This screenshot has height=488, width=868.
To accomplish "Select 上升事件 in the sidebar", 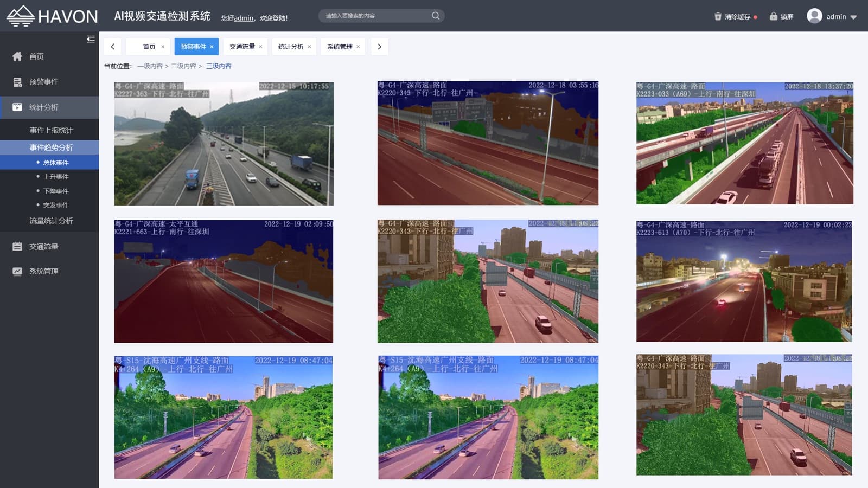I will [x=49, y=177].
